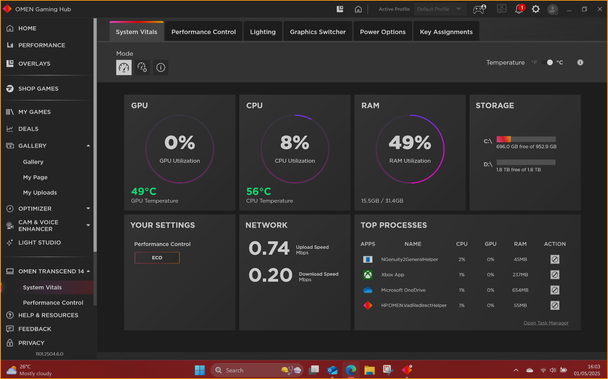
Task: Show hidden system tray icons
Action: [x=516, y=370]
